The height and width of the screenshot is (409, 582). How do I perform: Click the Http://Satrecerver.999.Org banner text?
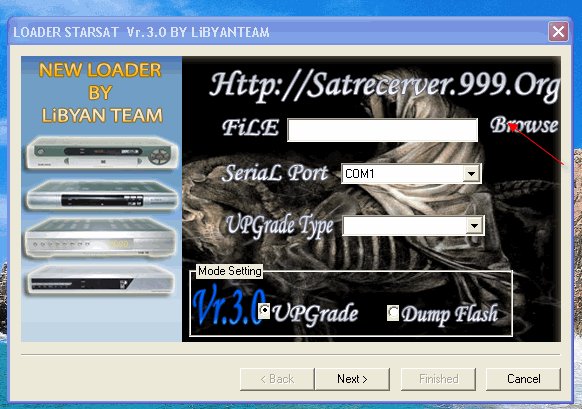384,86
